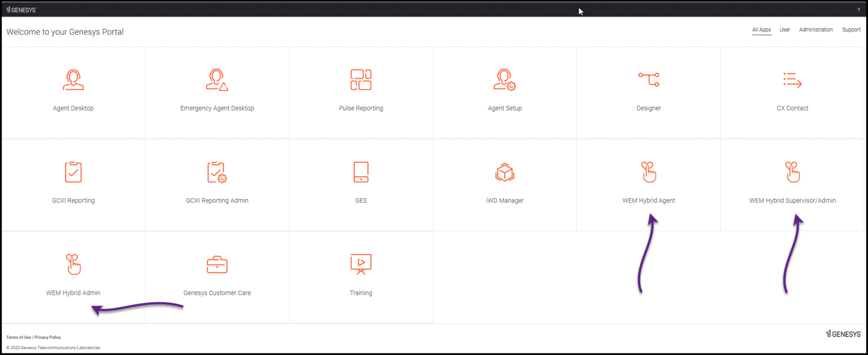Open the Training presentation icon

pos(361,264)
